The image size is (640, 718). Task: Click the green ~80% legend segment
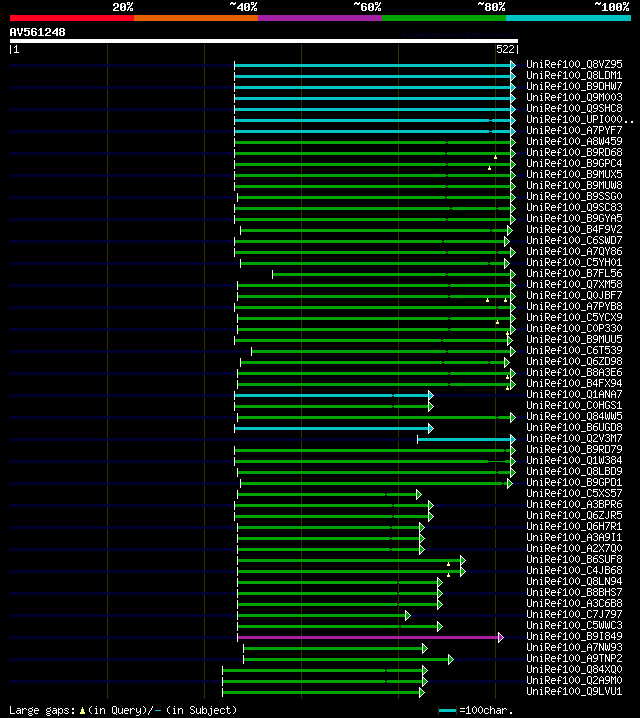(x=444, y=18)
